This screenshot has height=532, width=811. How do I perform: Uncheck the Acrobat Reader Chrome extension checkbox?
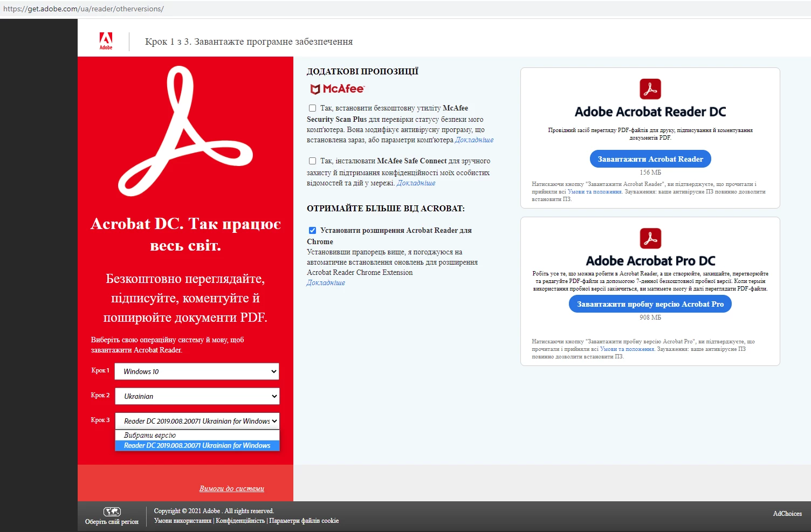point(312,230)
